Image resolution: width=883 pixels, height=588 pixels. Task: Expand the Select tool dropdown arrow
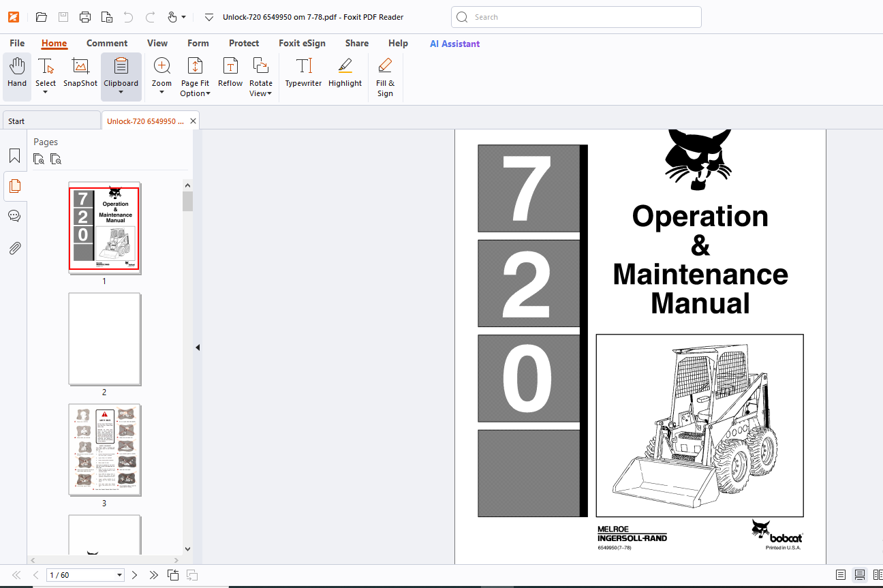coord(46,92)
